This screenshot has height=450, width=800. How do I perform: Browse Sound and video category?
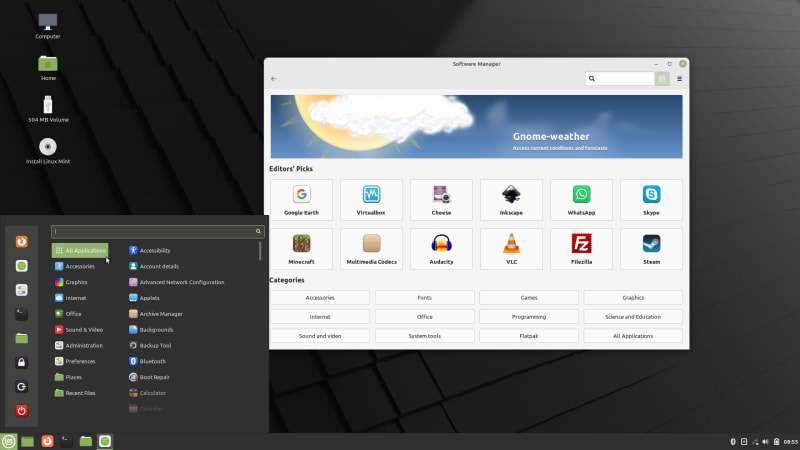click(x=320, y=336)
